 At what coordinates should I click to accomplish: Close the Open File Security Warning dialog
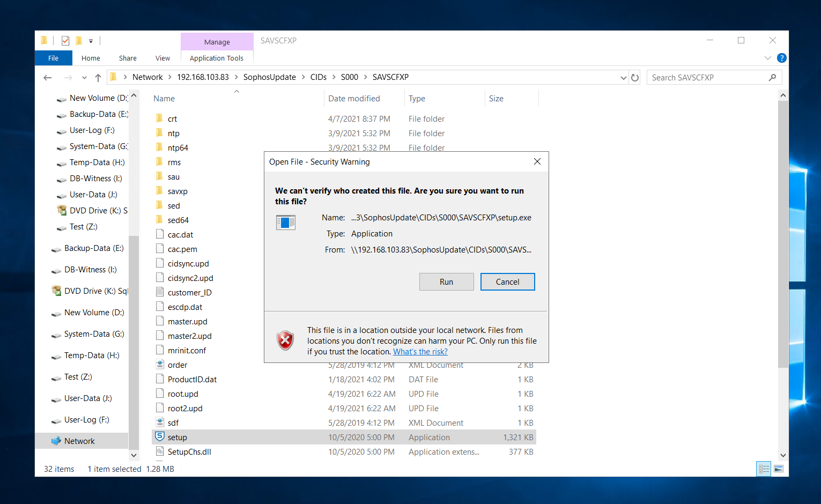point(537,161)
